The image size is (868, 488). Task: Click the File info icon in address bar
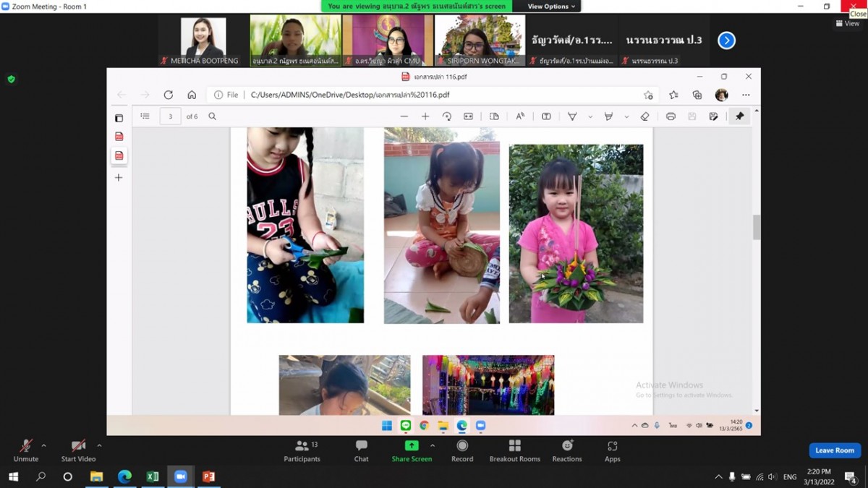point(218,95)
